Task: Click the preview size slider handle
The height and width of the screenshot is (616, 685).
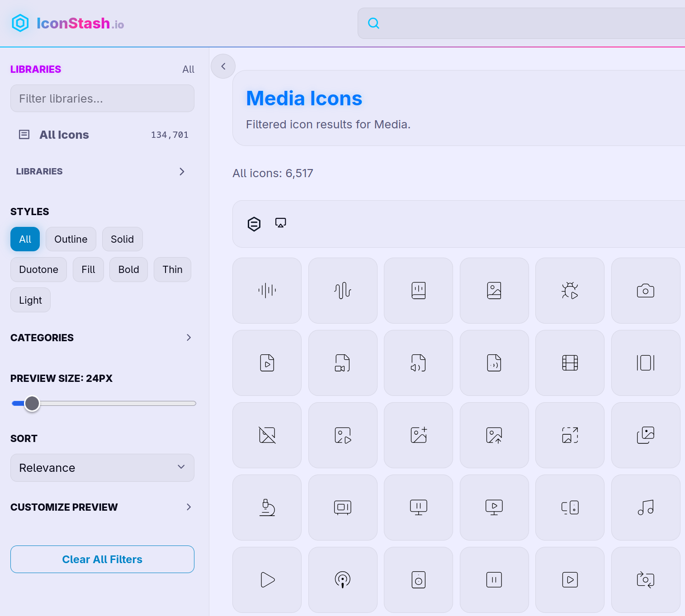Action: pyautogui.click(x=32, y=404)
